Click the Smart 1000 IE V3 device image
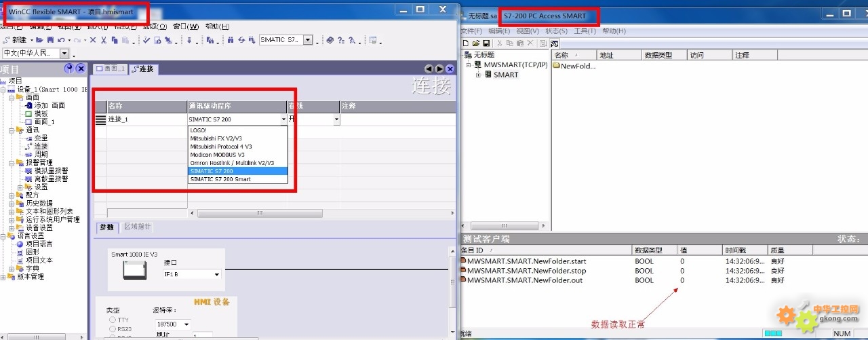Screen dimensions: 868x340 134,270
